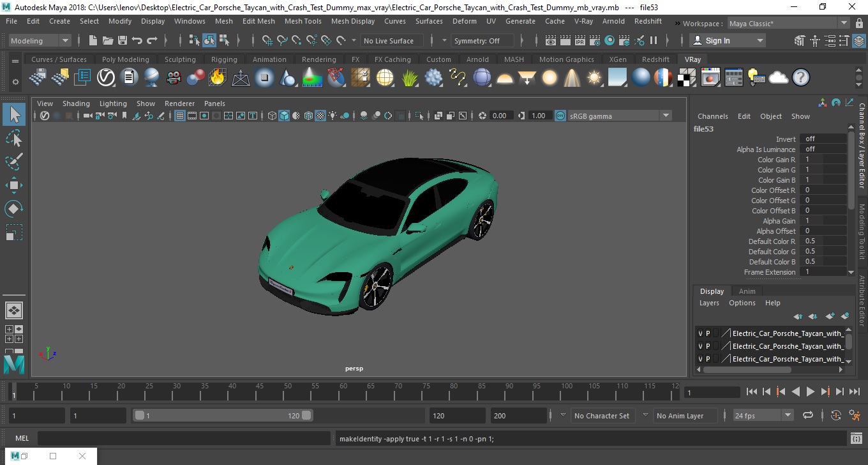Save the scene with floppy icon
This screenshot has height=465, width=868.
[x=123, y=40]
